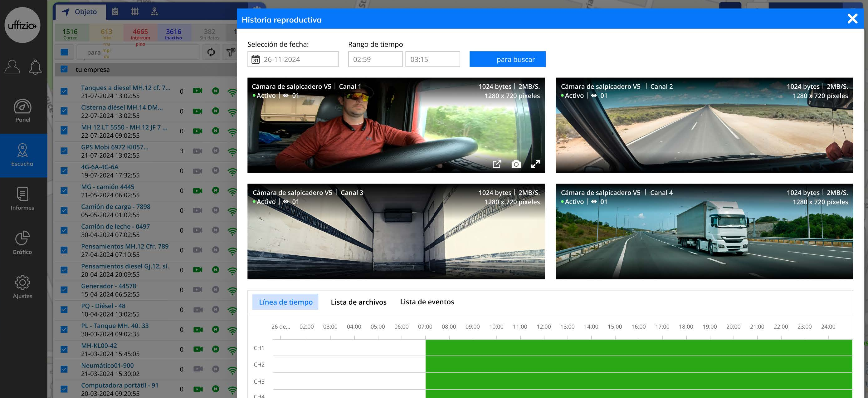Open the Informes reports section
The image size is (868, 398).
(22, 199)
